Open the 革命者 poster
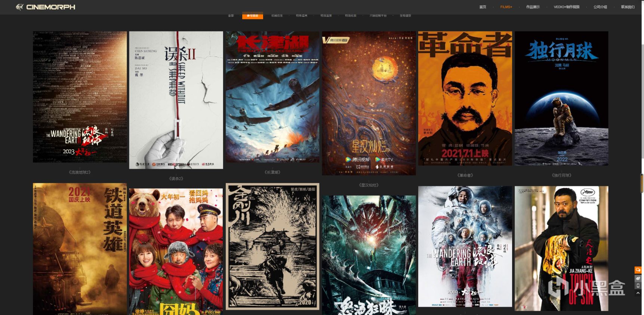The width and height of the screenshot is (644, 315). (465, 98)
